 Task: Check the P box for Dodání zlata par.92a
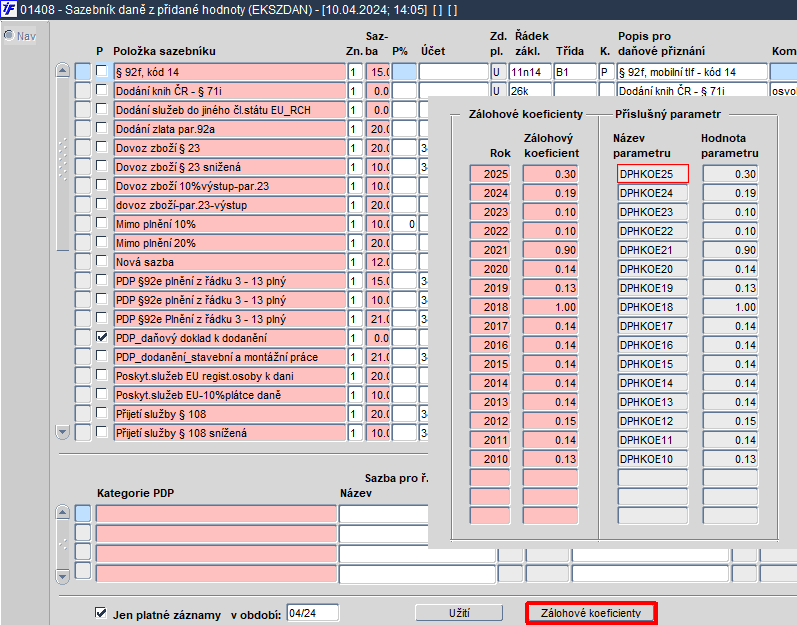(x=101, y=128)
